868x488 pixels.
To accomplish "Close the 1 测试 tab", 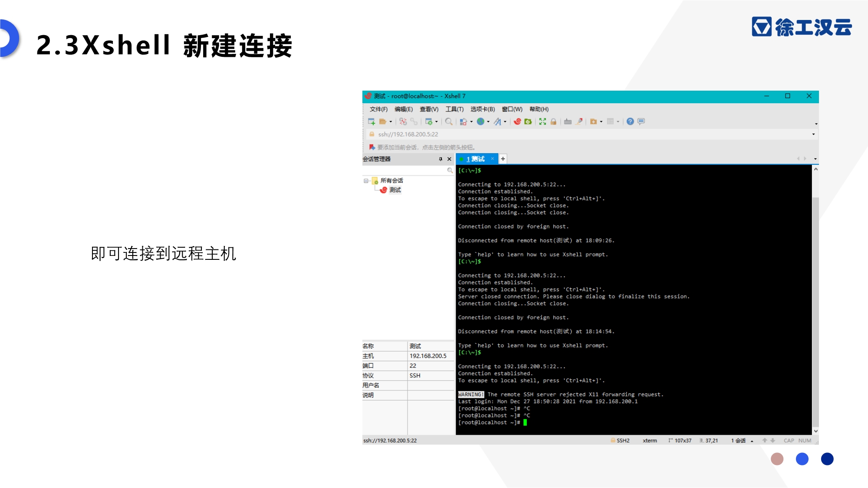I will (492, 159).
